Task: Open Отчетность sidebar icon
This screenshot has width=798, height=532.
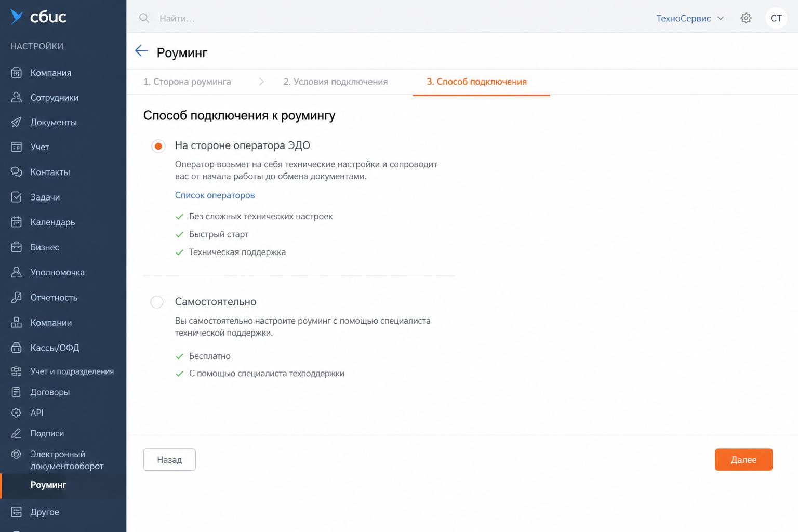Action: (x=17, y=297)
